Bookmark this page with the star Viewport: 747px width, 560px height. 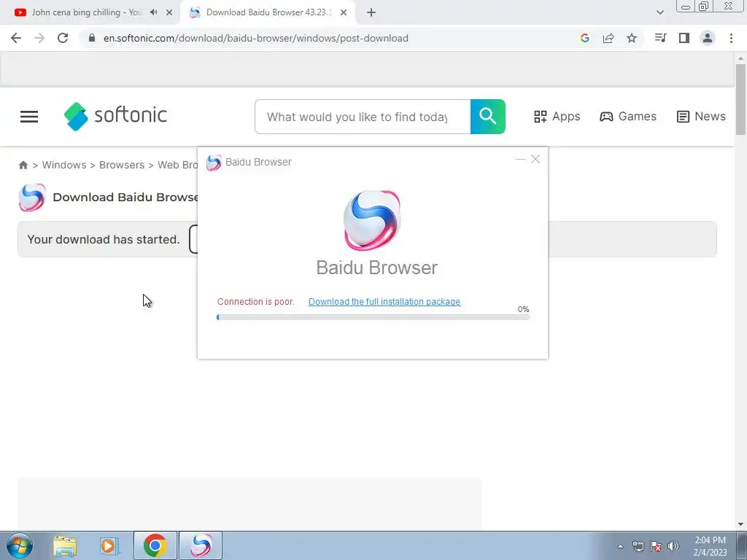click(632, 38)
